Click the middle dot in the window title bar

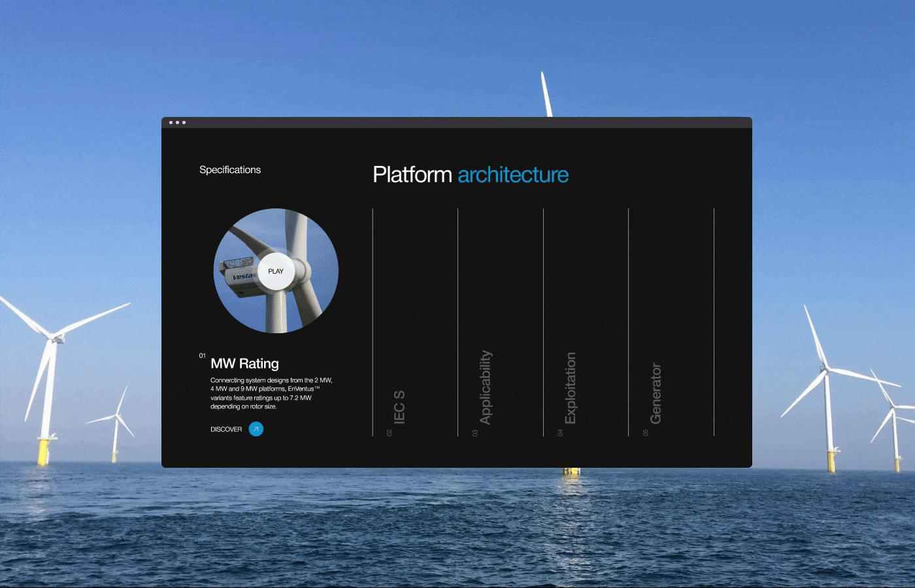(x=178, y=122)
